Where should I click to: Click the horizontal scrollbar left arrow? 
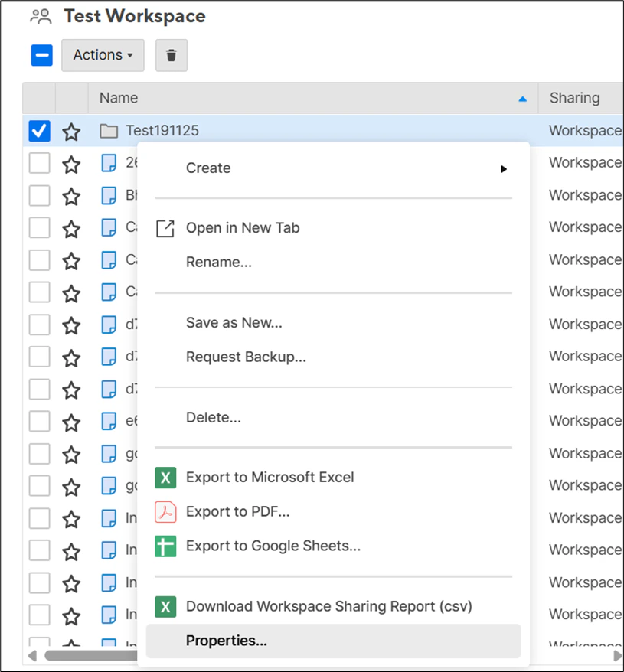(32, 656)
